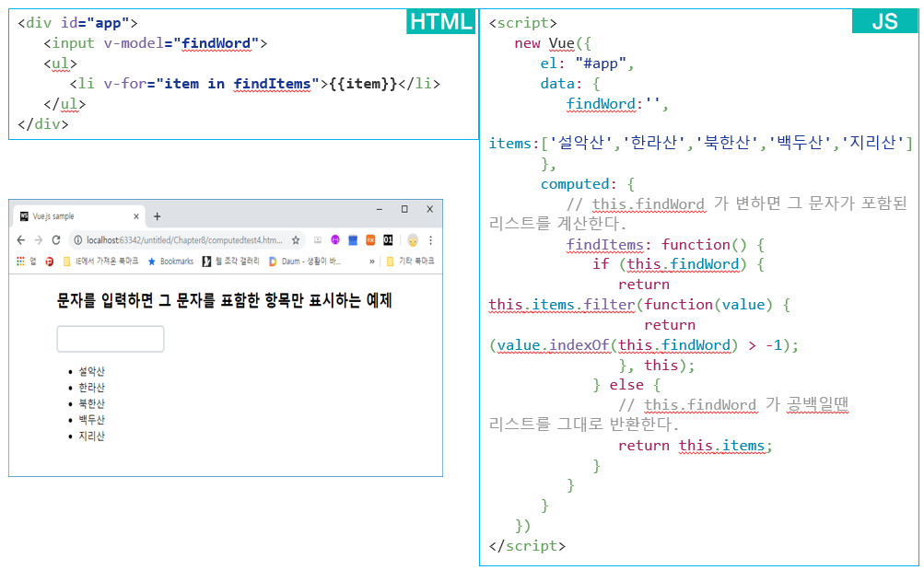Open a new tab with the plus button
The height and width of the screenshot is (570, 924).
(x=157, y=216)
